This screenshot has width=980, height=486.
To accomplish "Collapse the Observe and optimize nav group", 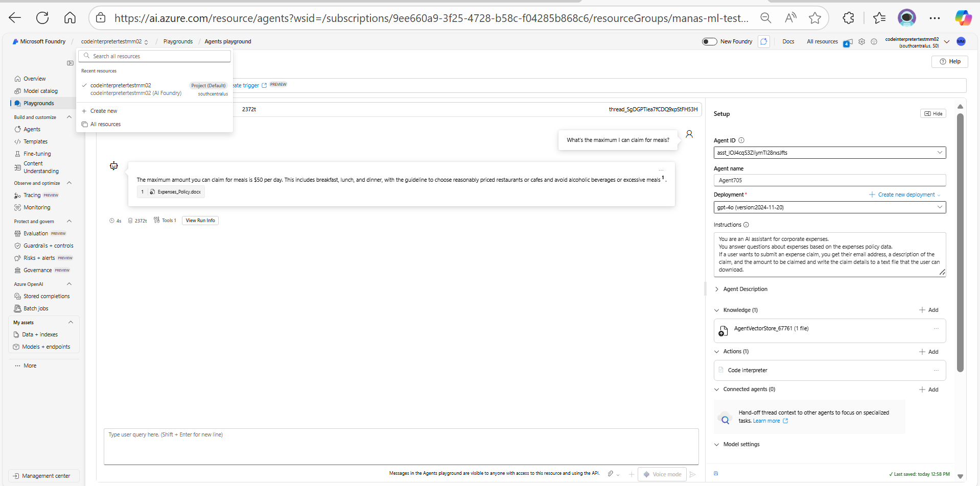I will pyautogui.click(x=69, y=183).
